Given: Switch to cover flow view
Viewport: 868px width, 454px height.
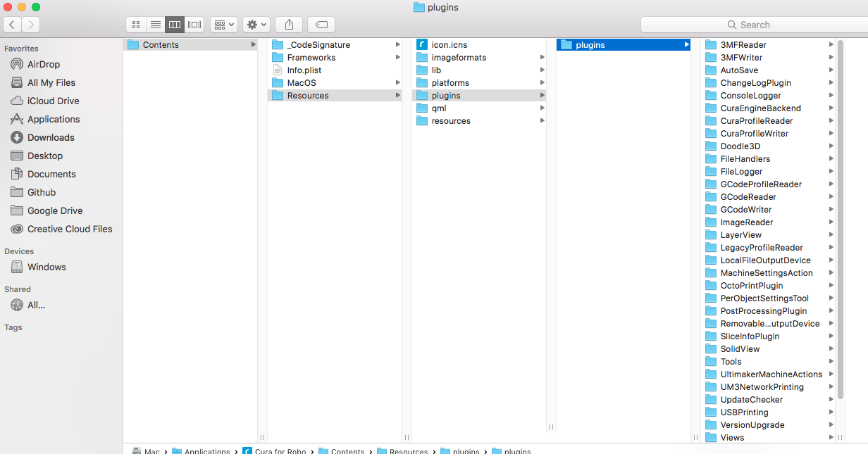Looking at the screenshot, I should pos(194,25).
